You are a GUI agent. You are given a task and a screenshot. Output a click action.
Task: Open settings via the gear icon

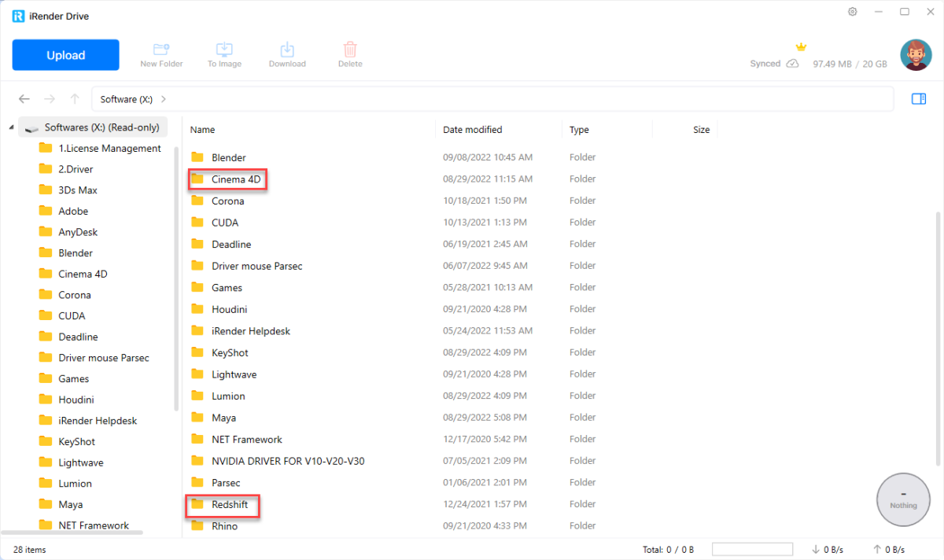[853, 12]
